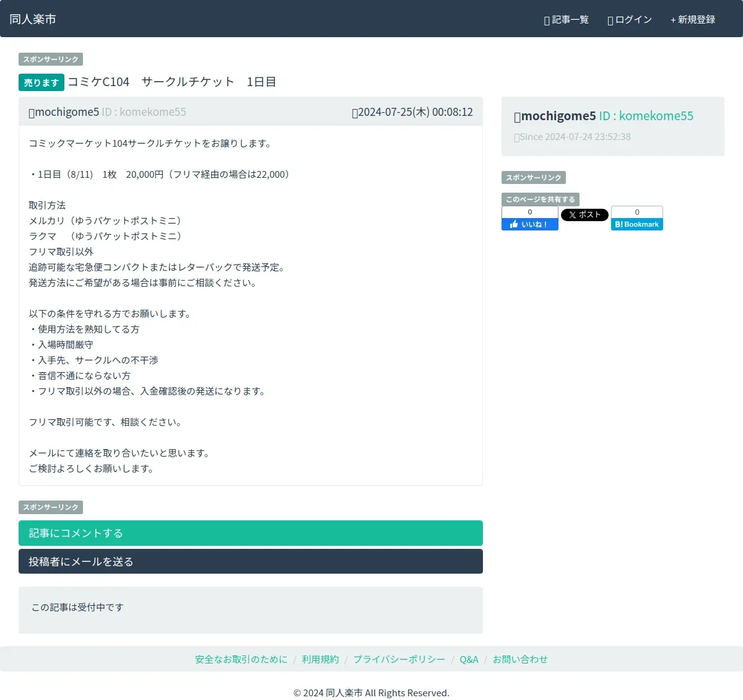743x700 pixels.
Task: Click the スポンサーリンク label above the title
Action: (51, 59)
